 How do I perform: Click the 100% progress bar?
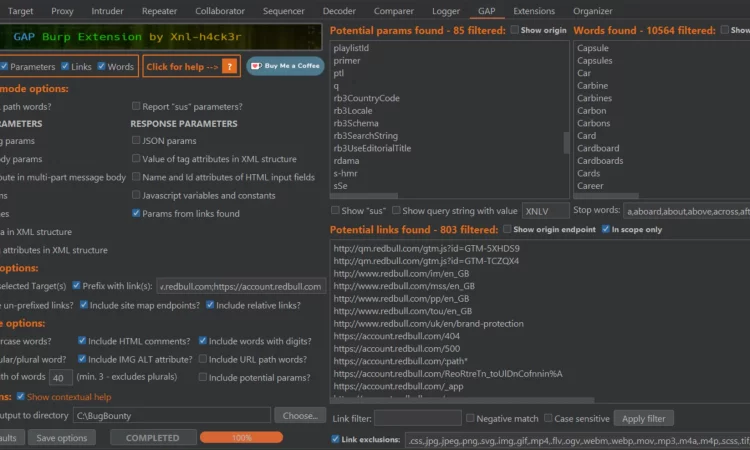(x=242, y=437)
